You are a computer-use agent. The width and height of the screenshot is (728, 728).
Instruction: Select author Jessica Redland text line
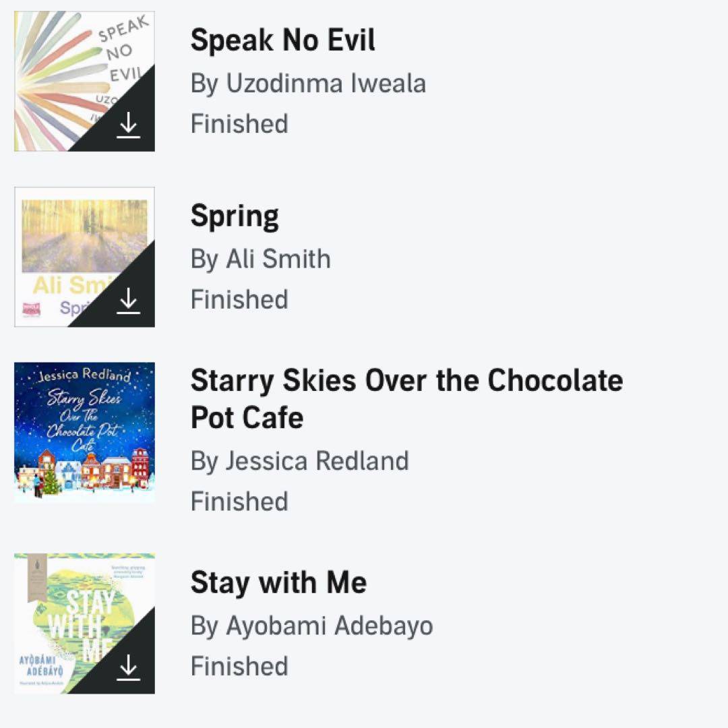click(x=299, y=461)
